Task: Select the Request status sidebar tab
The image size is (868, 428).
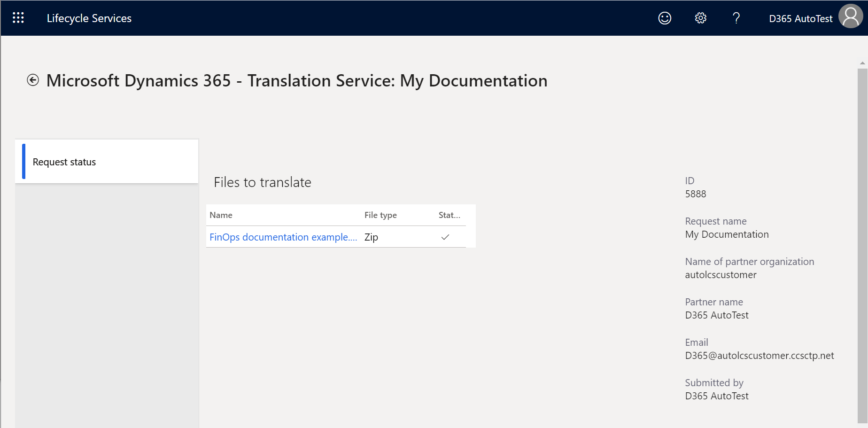Action: click(63, 162)
